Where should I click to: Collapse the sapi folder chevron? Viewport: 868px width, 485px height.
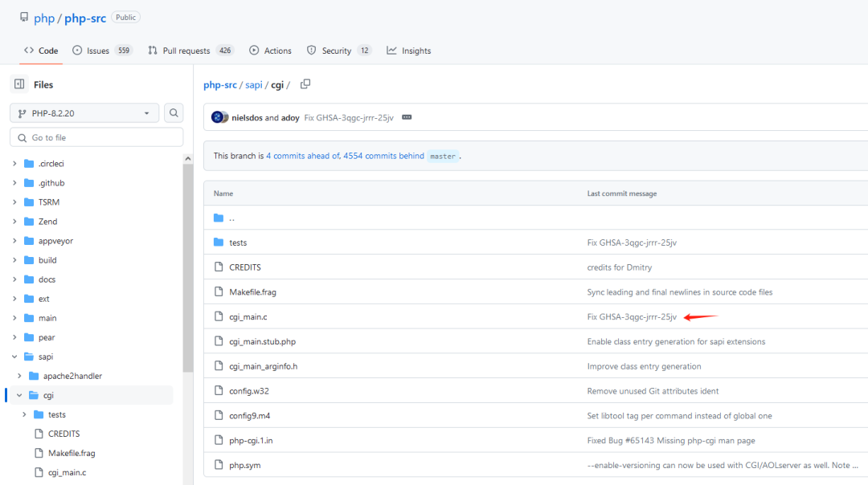[15, 357]
